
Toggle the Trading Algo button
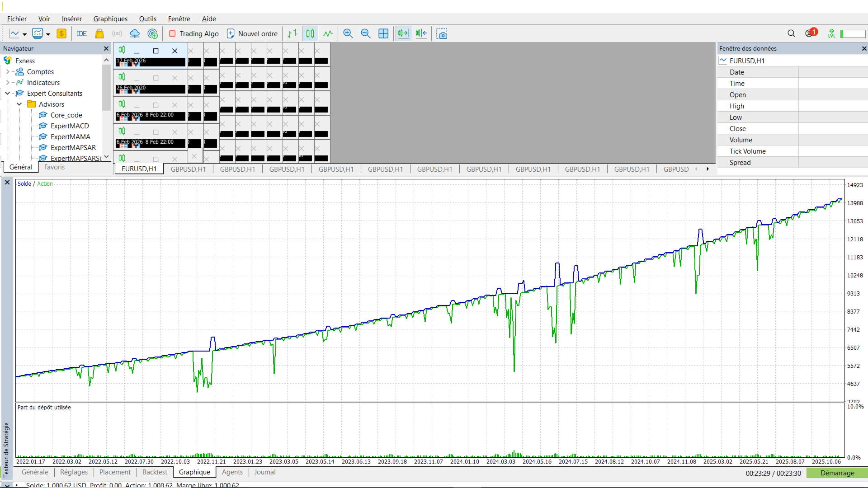click(x=193, y=33)
